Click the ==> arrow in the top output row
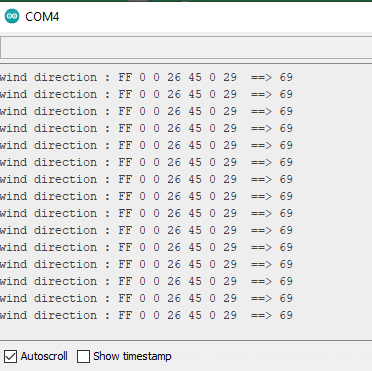The height and width of the screenshot is (371, 372). pyautogui.click(x=261, y=77)
